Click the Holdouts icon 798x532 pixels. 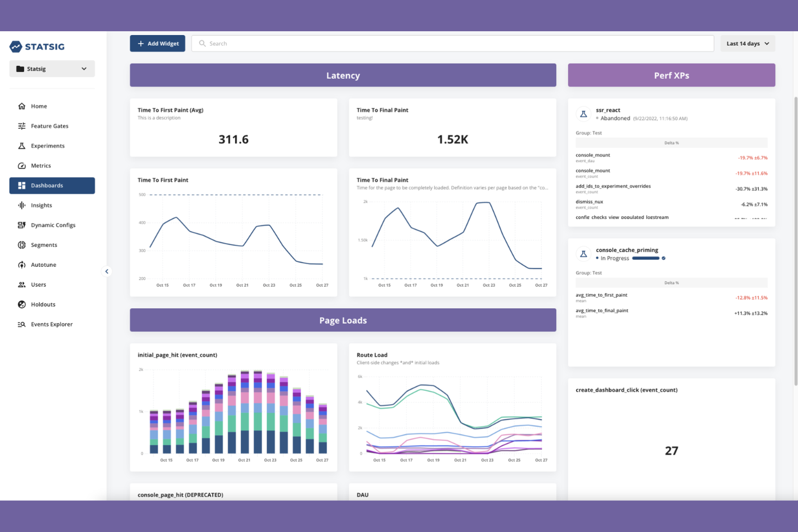tap(22, 305)
